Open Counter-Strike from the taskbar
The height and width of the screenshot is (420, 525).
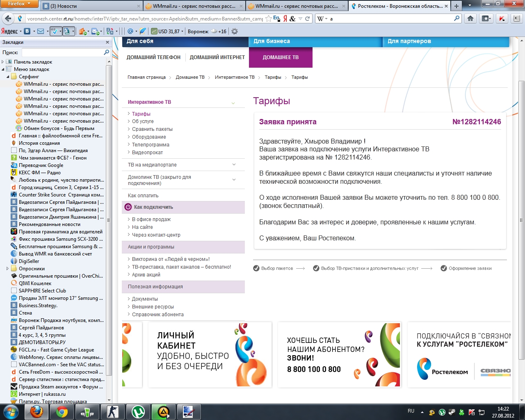click(112, 412)
